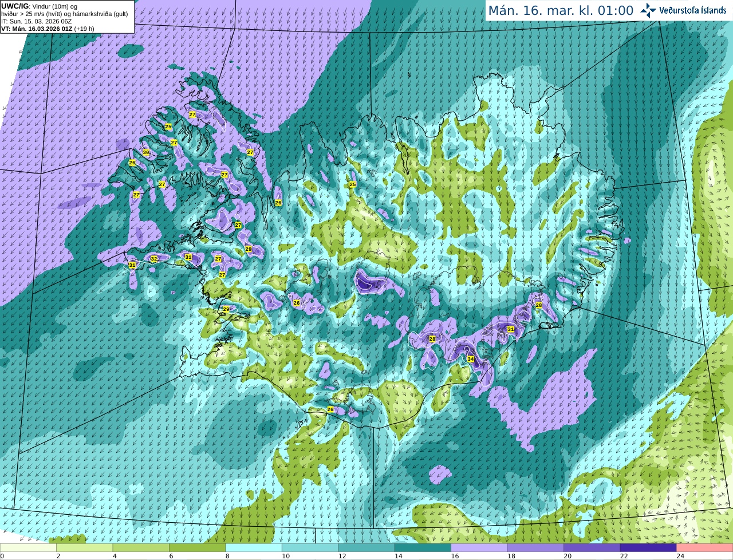Click the yellow gust label 34

click(x=471, y=359)
